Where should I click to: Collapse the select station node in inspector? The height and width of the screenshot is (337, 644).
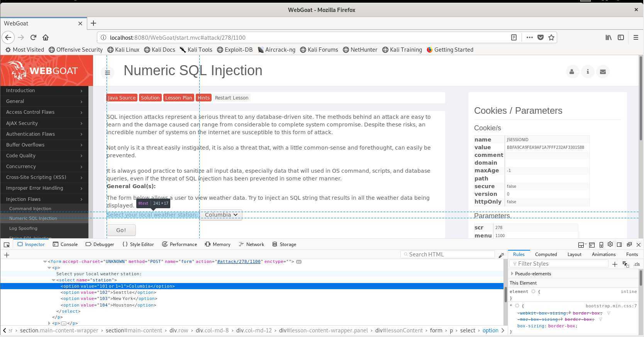pyautogui.click(x=53, y=280)
